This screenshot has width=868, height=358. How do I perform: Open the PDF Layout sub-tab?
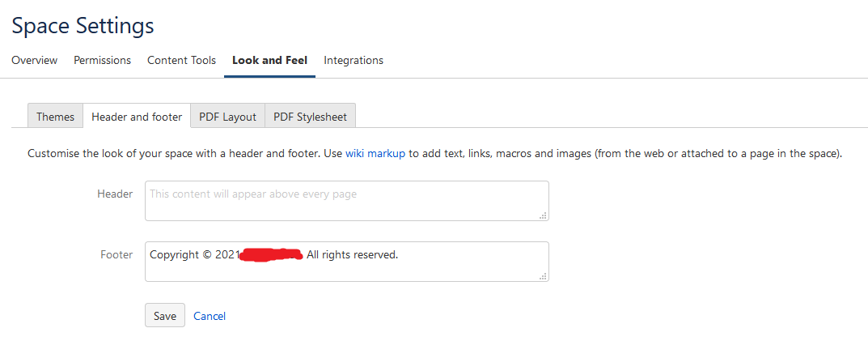(227, 116)
